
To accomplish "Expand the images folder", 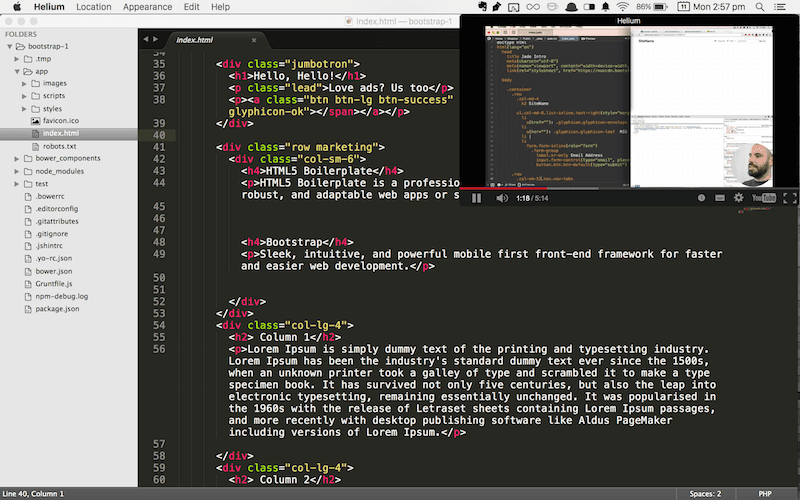I will tap(24, 83).
